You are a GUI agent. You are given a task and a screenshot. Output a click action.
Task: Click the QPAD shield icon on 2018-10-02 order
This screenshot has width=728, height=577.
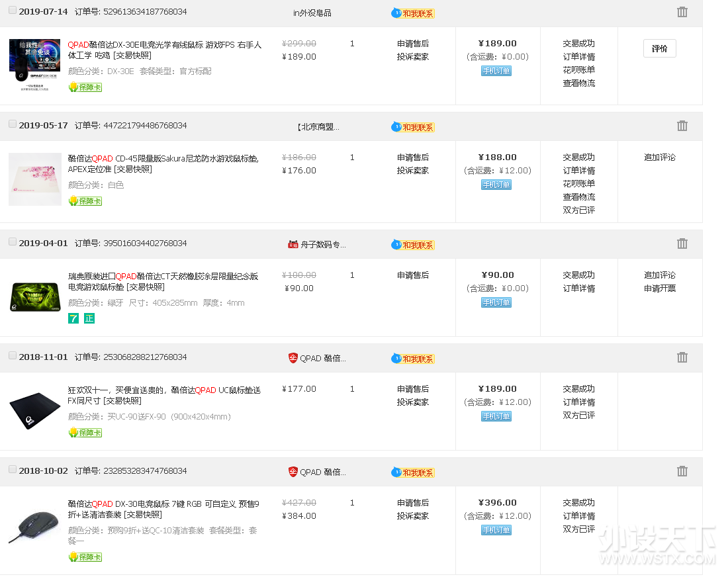coord(293,472)
